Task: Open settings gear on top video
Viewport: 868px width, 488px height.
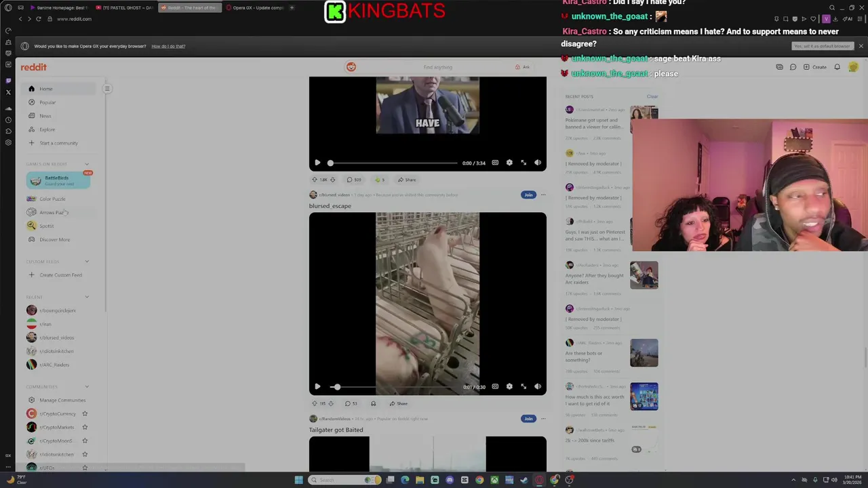Action: point(509,163)
